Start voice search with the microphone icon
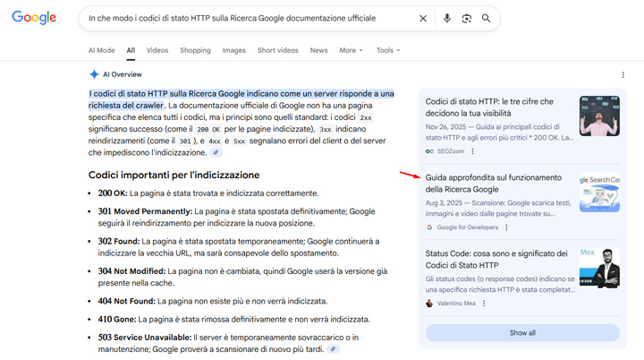This screenshot has width=644, height=360. click(x=447, y=18)
